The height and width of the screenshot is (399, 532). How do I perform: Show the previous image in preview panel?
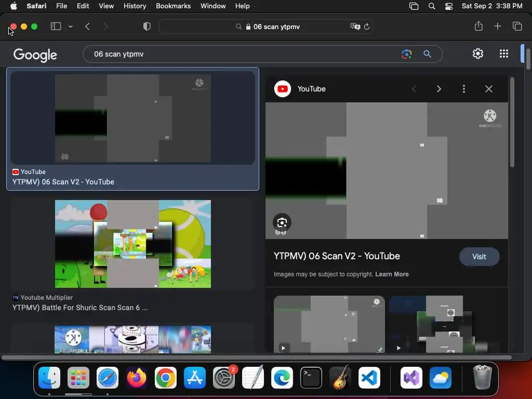(x=414, y=89)
